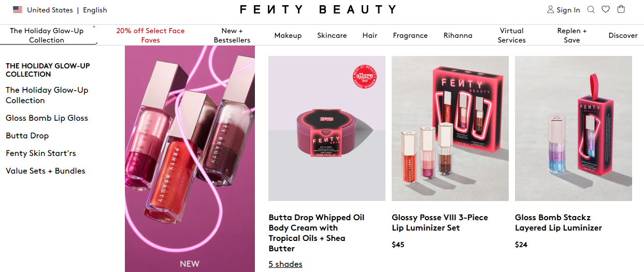644x272 pixels.
Task: Click the Fenty Beauty logo
Action: 318,10
